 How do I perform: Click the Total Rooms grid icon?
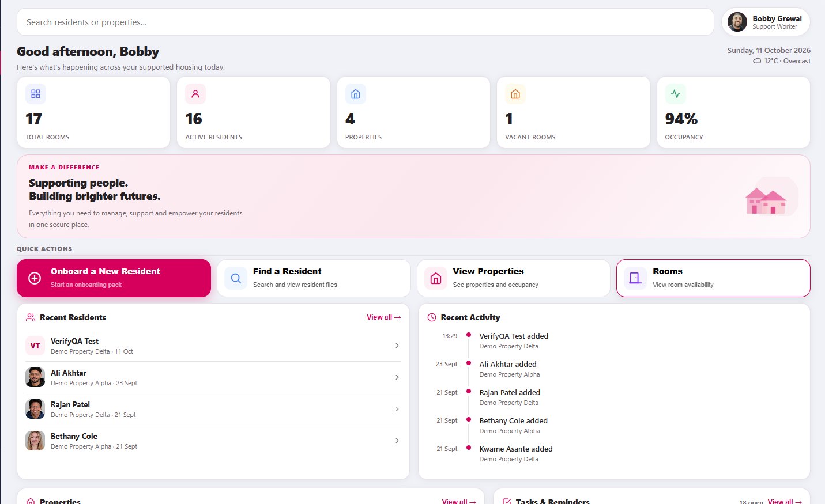36,94
